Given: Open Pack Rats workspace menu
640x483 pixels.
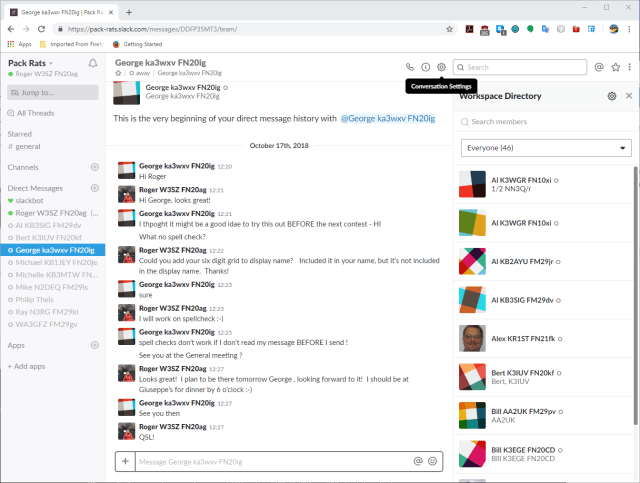Looking at the screenshot, I should (31, 63).
